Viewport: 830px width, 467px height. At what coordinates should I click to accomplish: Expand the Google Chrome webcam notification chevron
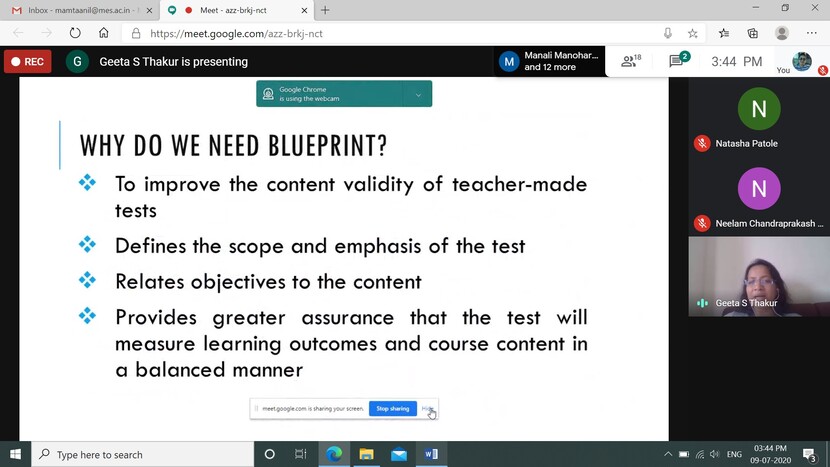418,94
